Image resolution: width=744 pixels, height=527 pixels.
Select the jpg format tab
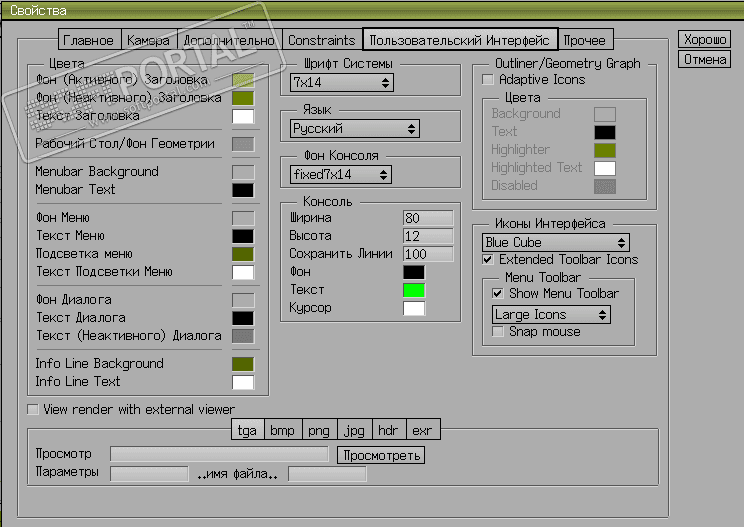[355, 430]
